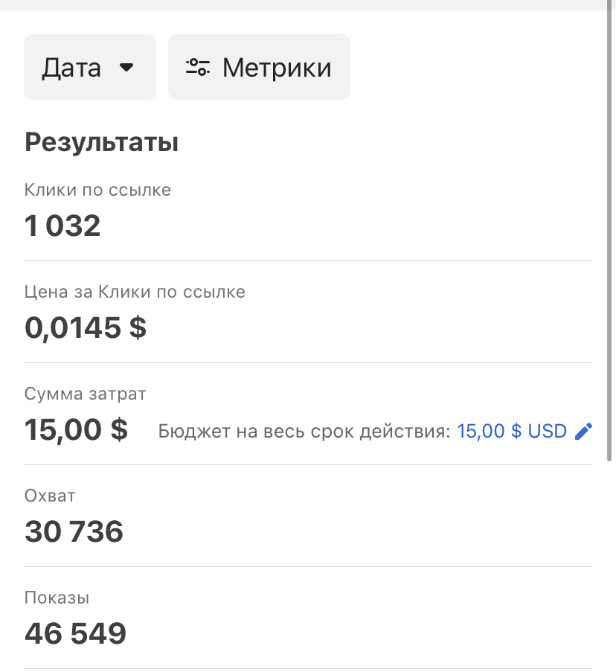616x672 pixels.
Task: Click the sliders icon in Метрики button
Action: coord(197,68)
